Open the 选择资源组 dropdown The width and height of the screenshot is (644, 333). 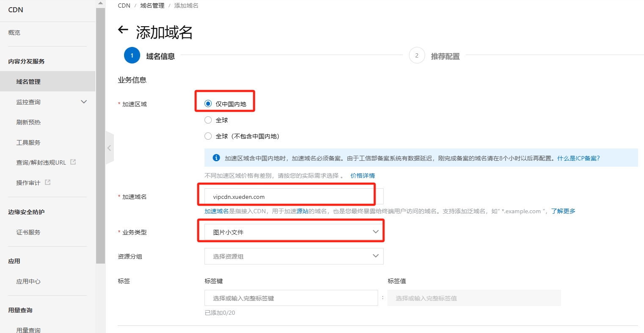pyautogui.click(x=293, y=256)
